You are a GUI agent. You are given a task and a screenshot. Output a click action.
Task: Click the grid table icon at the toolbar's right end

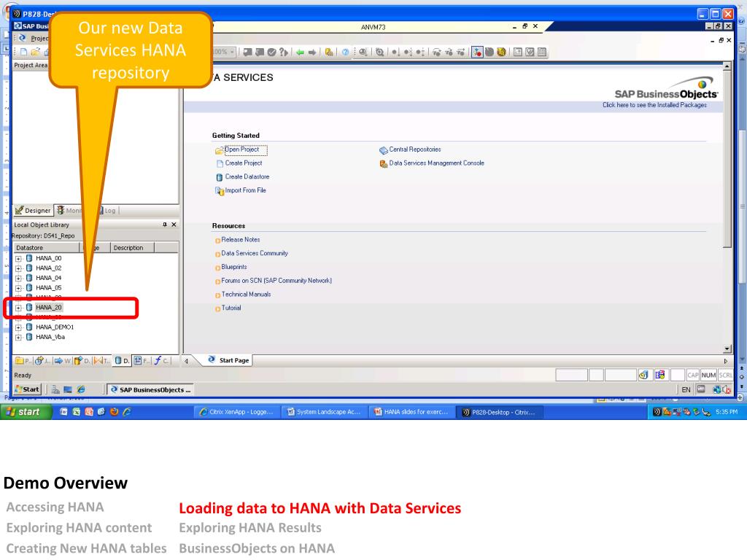542,52
